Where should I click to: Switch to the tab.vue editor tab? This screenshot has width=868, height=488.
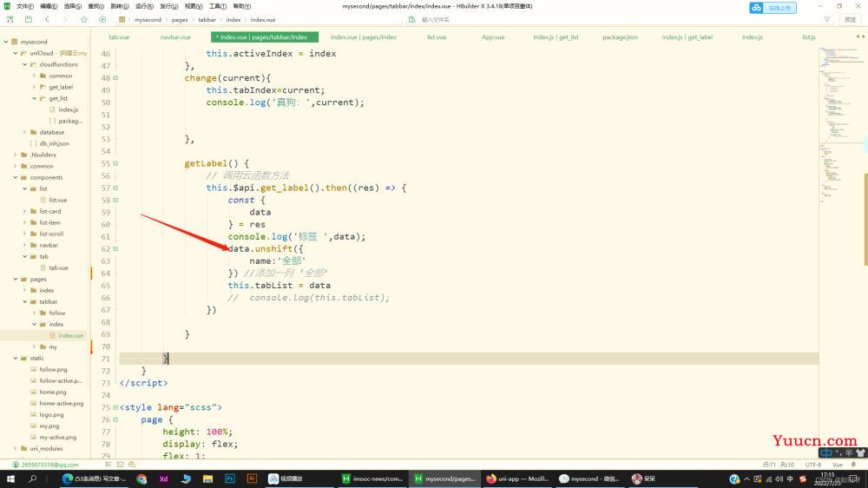[119, 37]
